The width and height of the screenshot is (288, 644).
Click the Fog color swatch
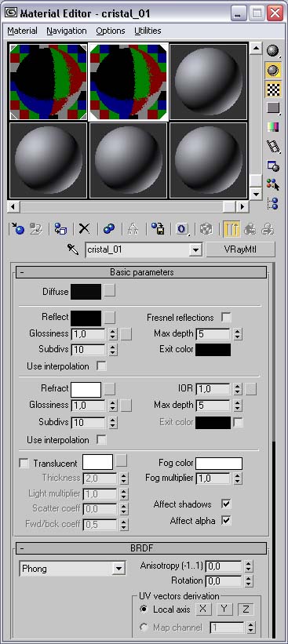point(219,464)
